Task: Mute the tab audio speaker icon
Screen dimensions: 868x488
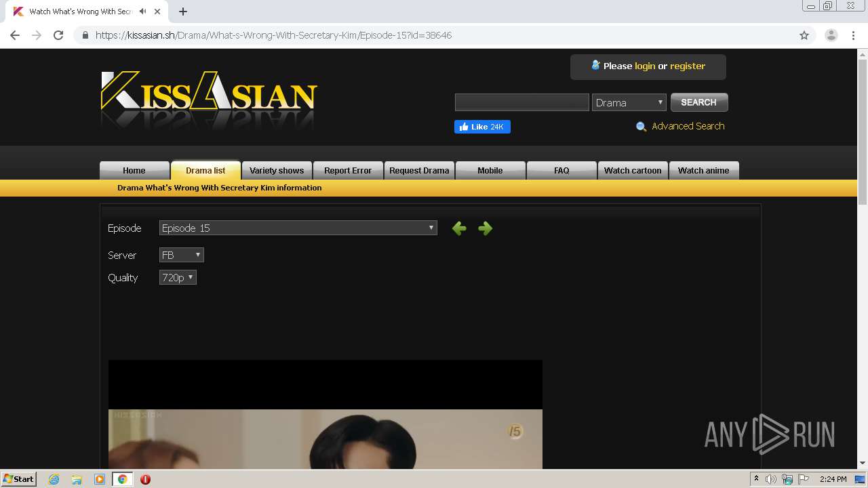Action: pyautogui.click(x=143, y=12)
